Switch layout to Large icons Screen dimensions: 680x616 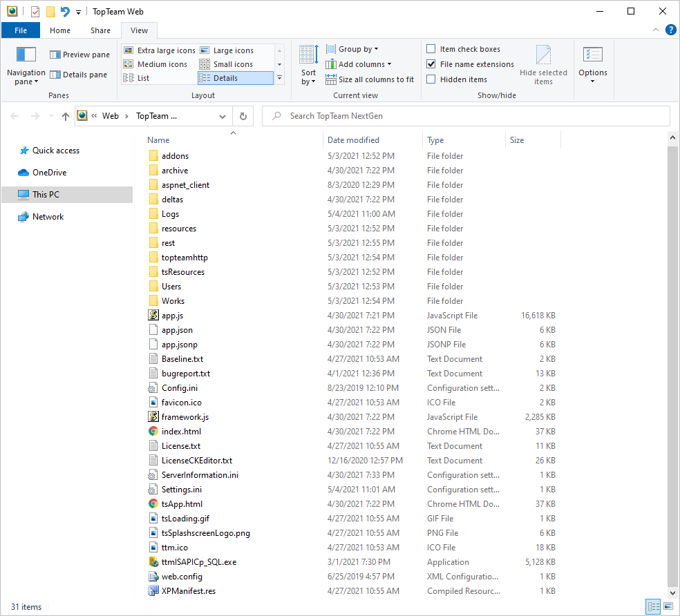[x=227, y=50]
